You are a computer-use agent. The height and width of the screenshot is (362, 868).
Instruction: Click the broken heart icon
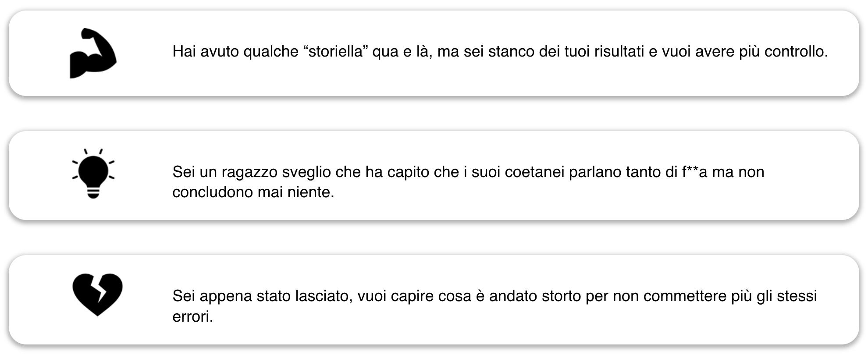tap(97, 295)
